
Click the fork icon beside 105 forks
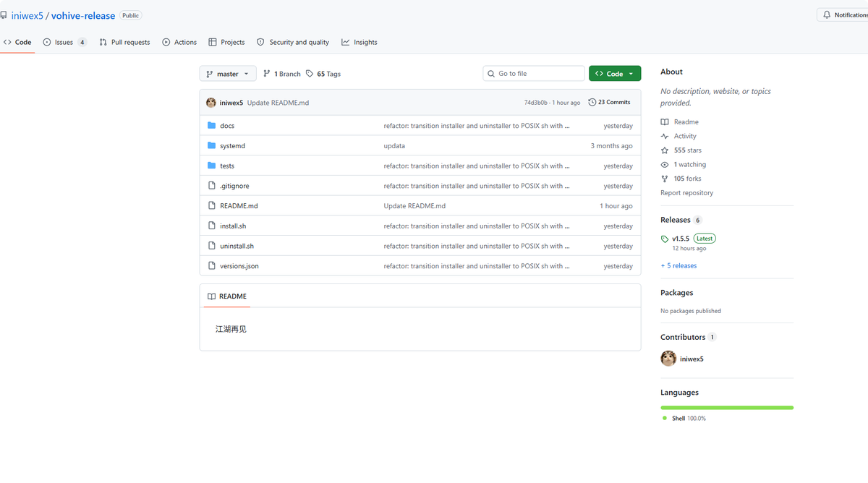pyautogui.click(x=665, y=179)
